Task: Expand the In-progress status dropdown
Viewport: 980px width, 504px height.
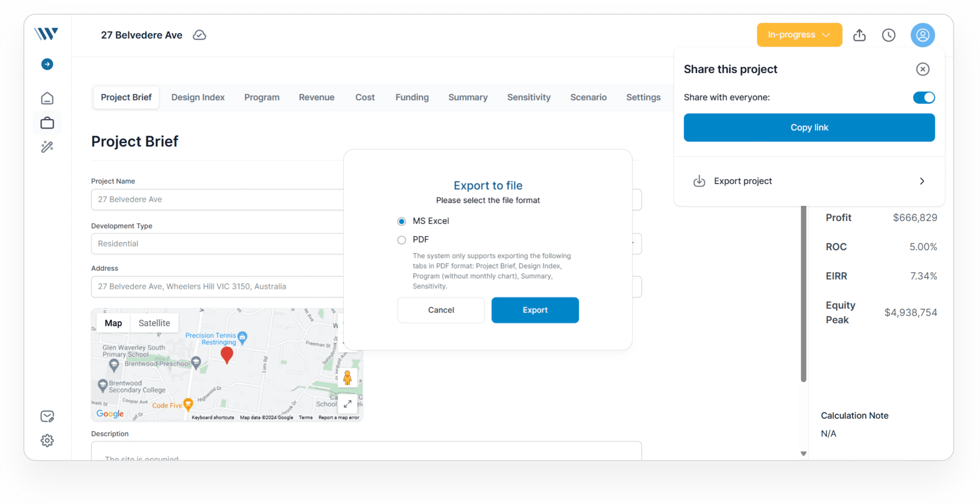Action: click(800, 35)
